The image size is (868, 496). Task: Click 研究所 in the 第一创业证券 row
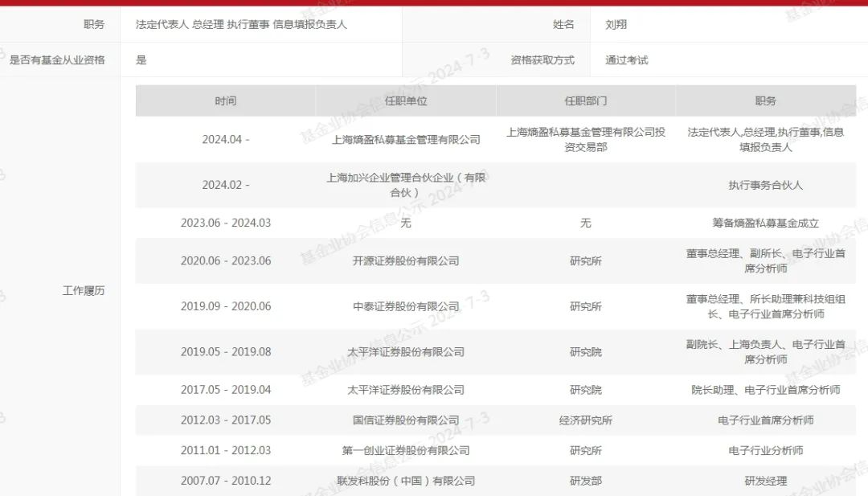point(586,451)
